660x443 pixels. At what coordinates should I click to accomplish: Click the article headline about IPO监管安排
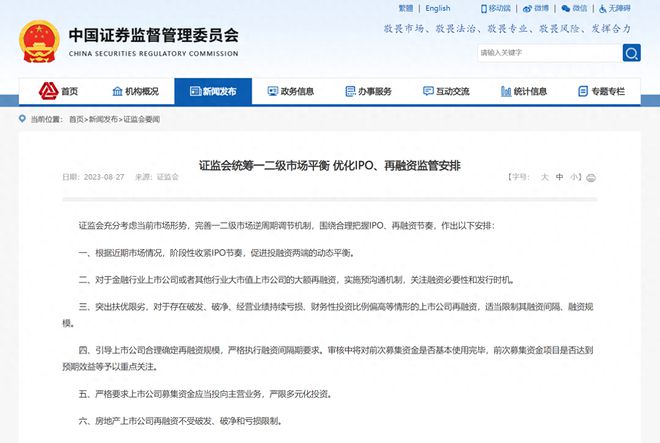coord(330,165)
